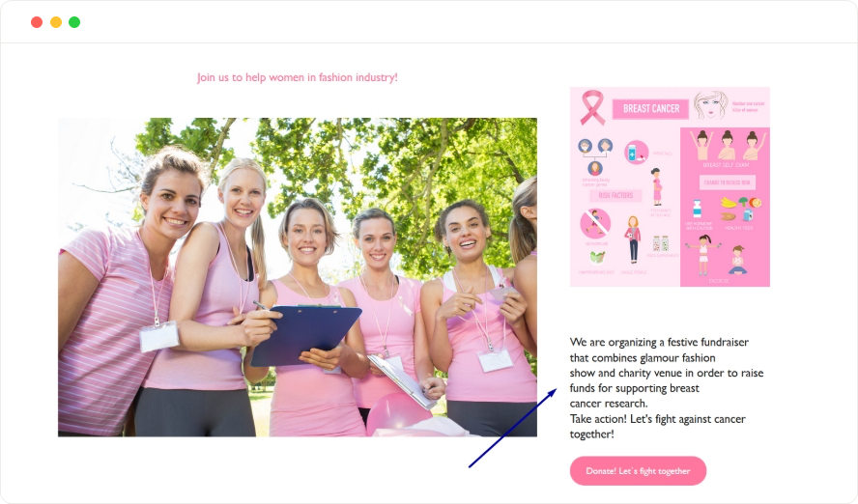Image resolution: width=858 pixels, height=504 pixels.
Task: Click the pregnant woman illustration
Action: [657, 187]
